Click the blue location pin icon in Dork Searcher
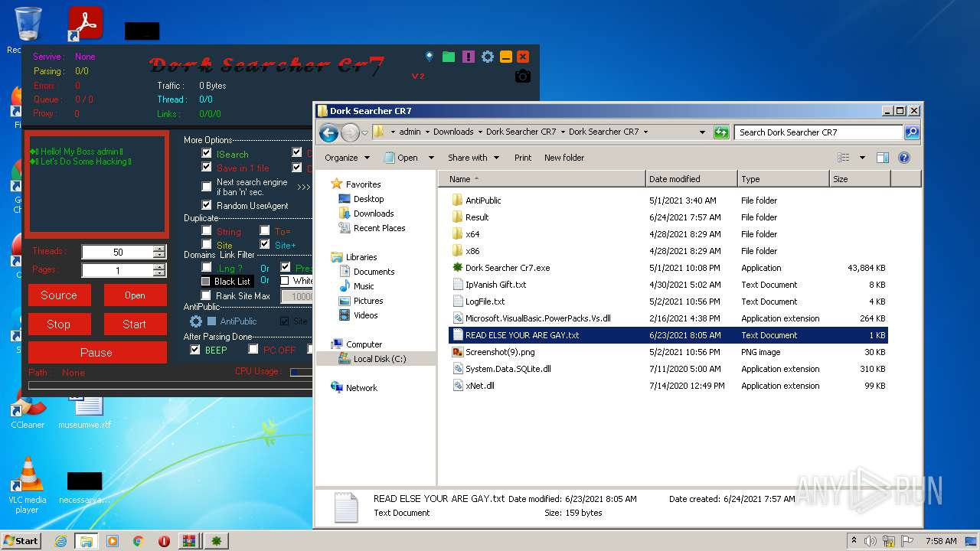This screenshot has width=980, height=551. (430, 57)
